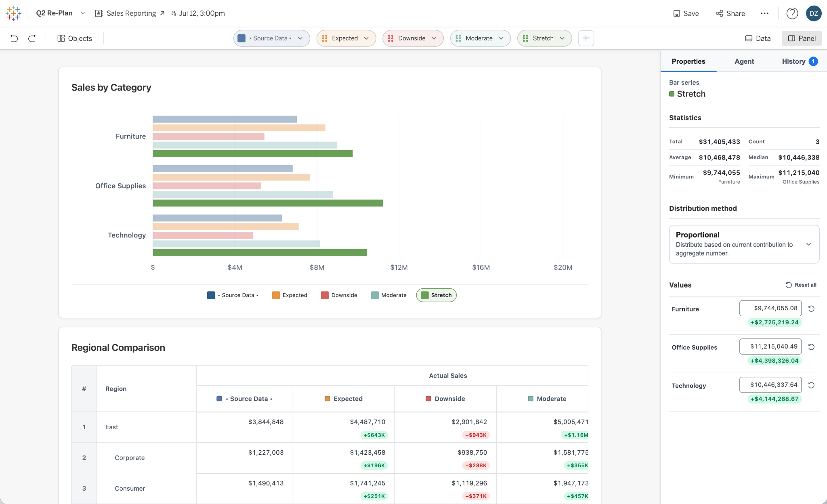Open the help question mark icon

[792, 13]
